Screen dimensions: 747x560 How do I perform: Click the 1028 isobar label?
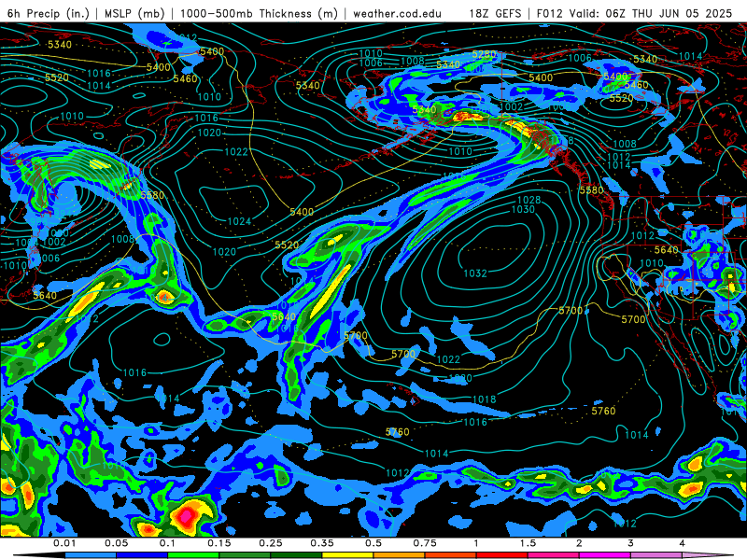(x=529, y=200)
